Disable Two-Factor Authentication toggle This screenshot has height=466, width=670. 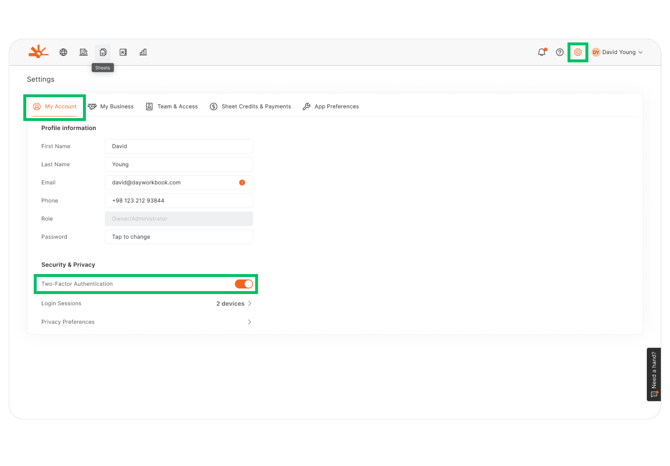[x=244, y=284]
